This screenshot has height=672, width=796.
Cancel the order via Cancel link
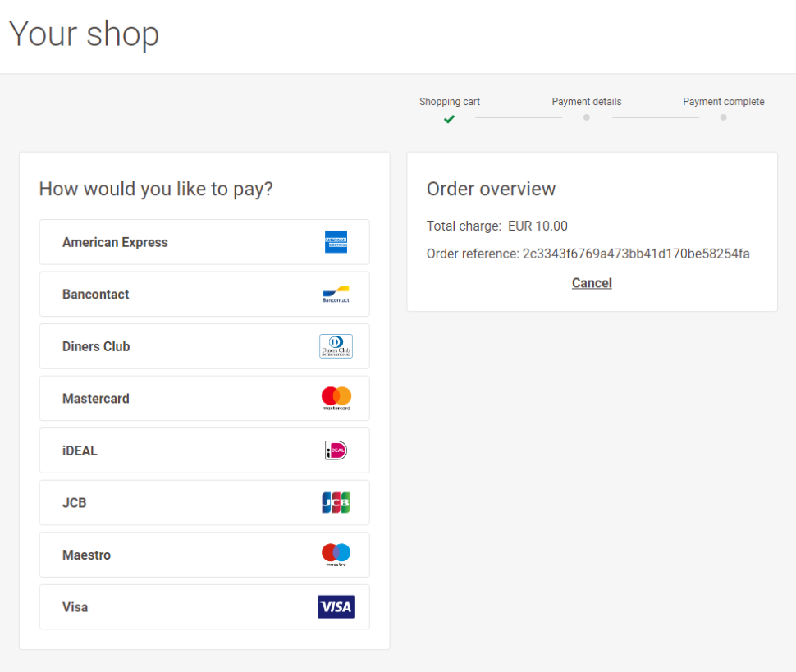[592, 283]
